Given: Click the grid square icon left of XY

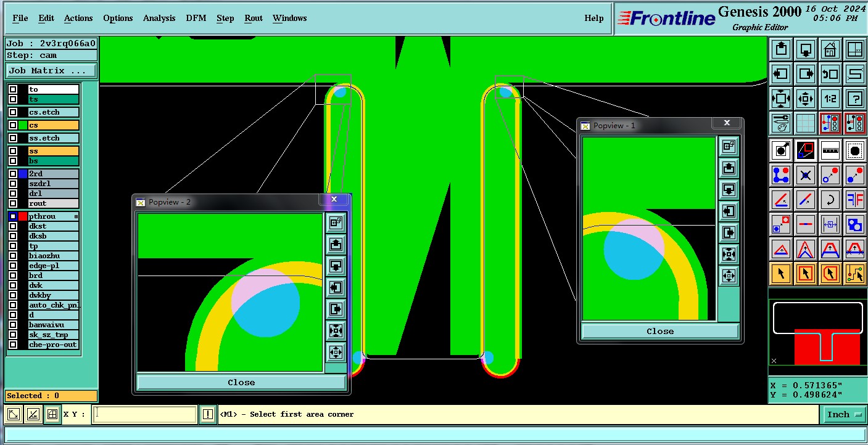Looking at the screenshot, I should [x=52, y=415].
